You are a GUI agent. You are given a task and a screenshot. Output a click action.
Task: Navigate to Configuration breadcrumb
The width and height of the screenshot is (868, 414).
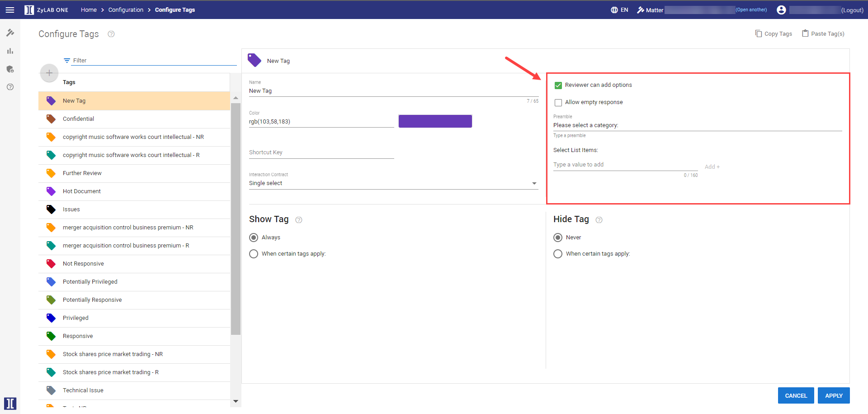point(126,10)
